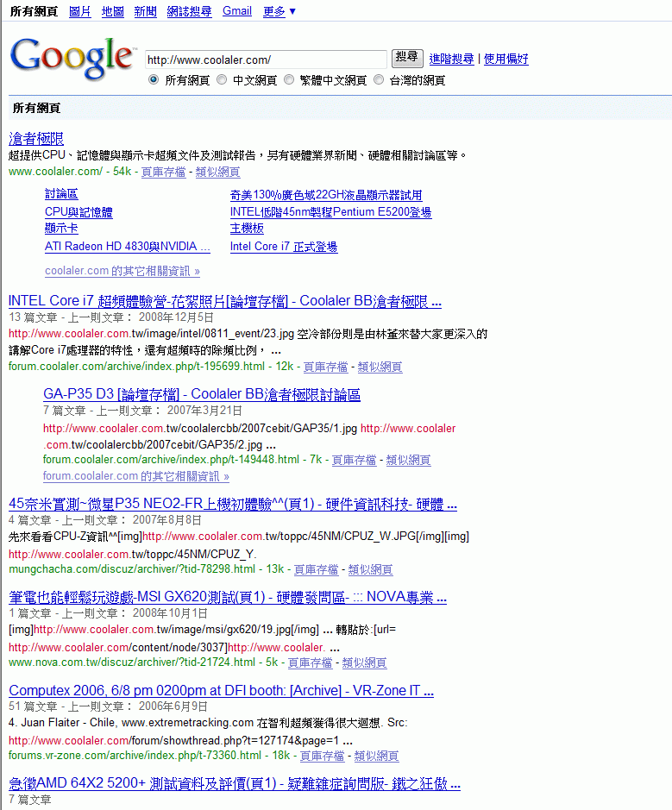Open 類似網頁 for mungchacha.com result

pos(371,569)
